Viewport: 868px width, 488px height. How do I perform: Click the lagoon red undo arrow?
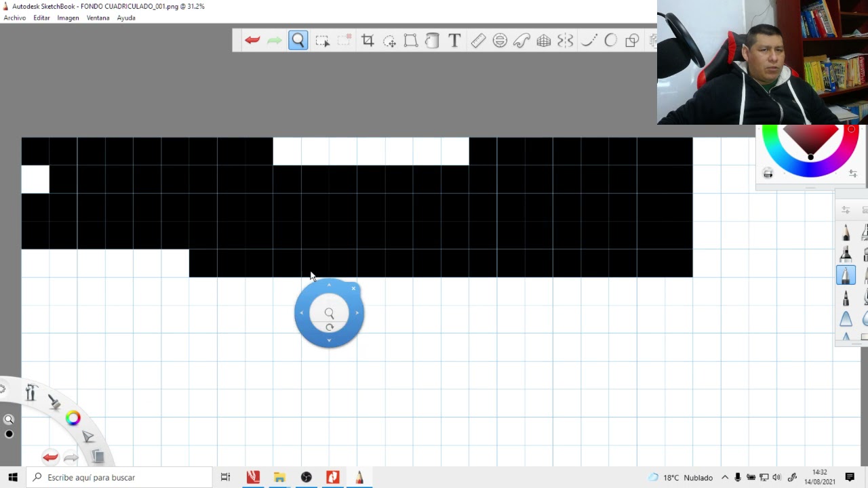(50, 457)
